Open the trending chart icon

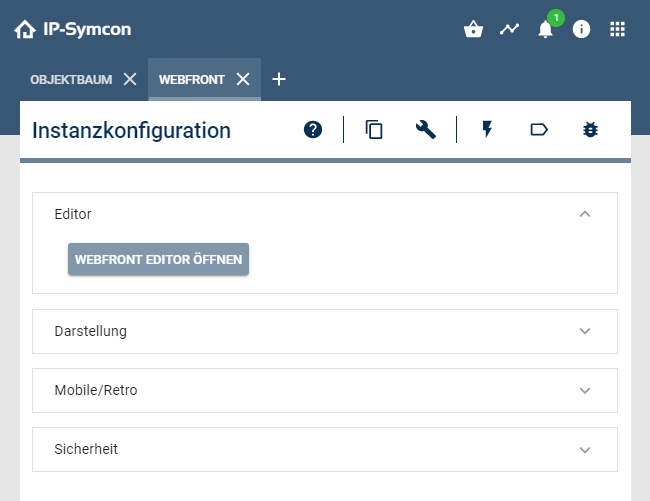pos(510,29)
